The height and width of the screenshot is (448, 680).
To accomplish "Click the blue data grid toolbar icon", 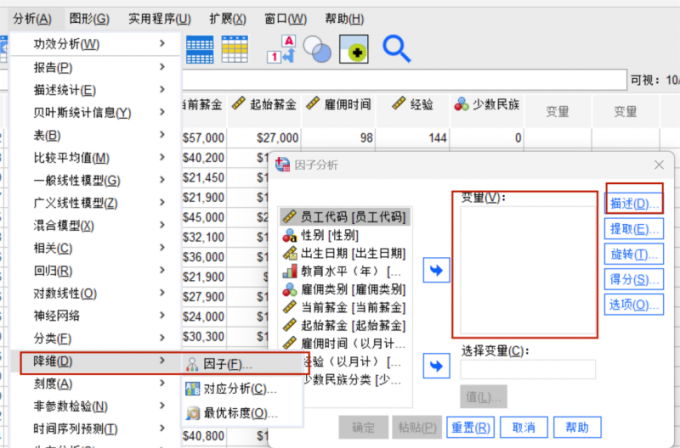I will point(200,49).
